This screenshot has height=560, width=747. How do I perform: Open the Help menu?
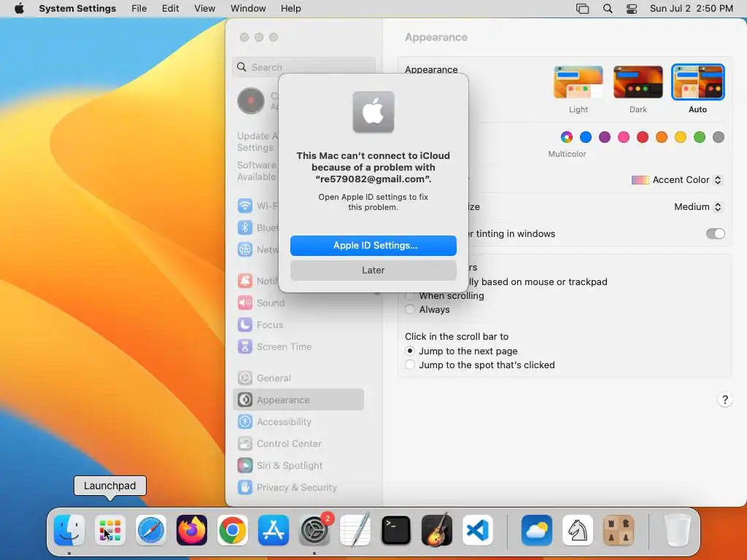(x=290, y=9)
